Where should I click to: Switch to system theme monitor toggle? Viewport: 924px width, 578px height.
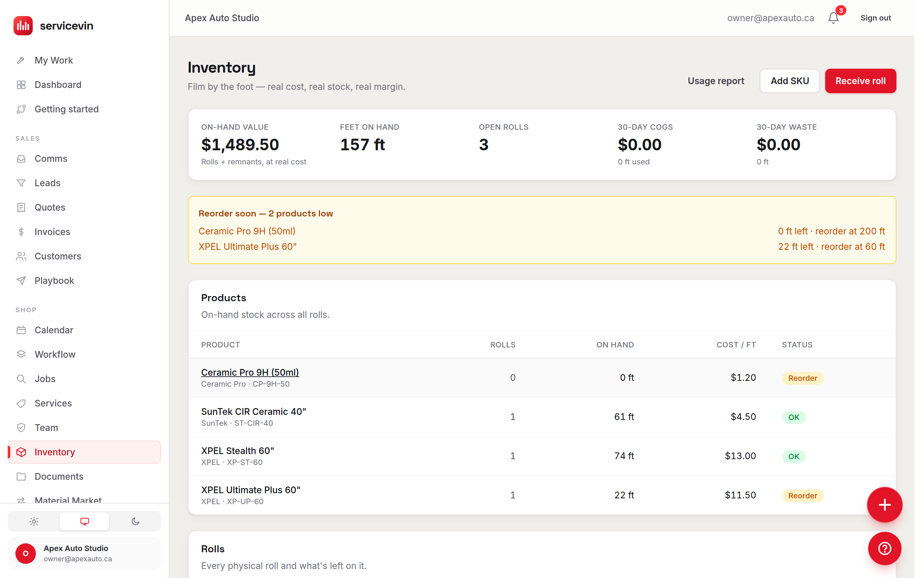84,521
